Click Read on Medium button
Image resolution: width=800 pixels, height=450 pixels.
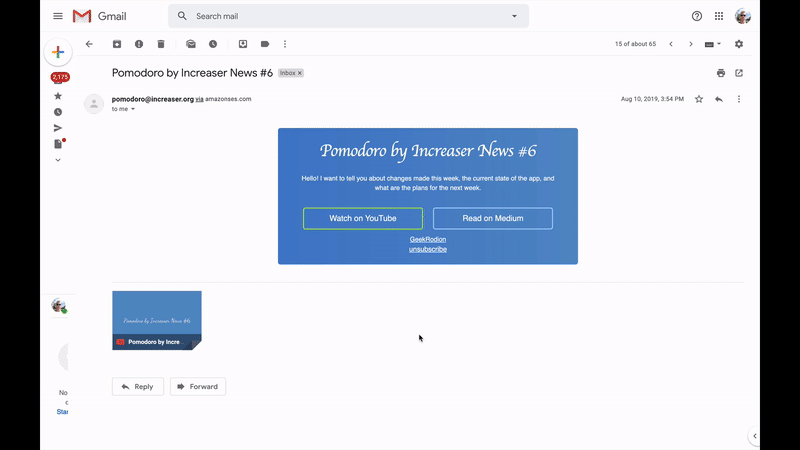tap(493, 218)
